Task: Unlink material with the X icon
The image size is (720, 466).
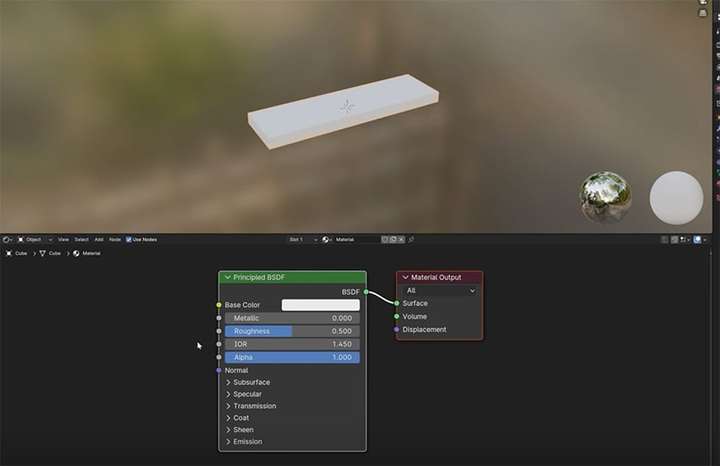Action: click(x=401, y=239)
